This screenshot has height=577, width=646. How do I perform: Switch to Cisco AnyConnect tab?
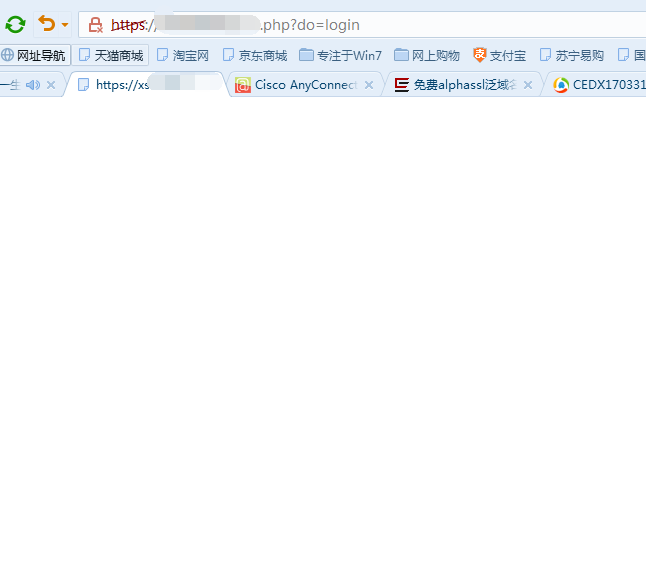coord(306,85)
